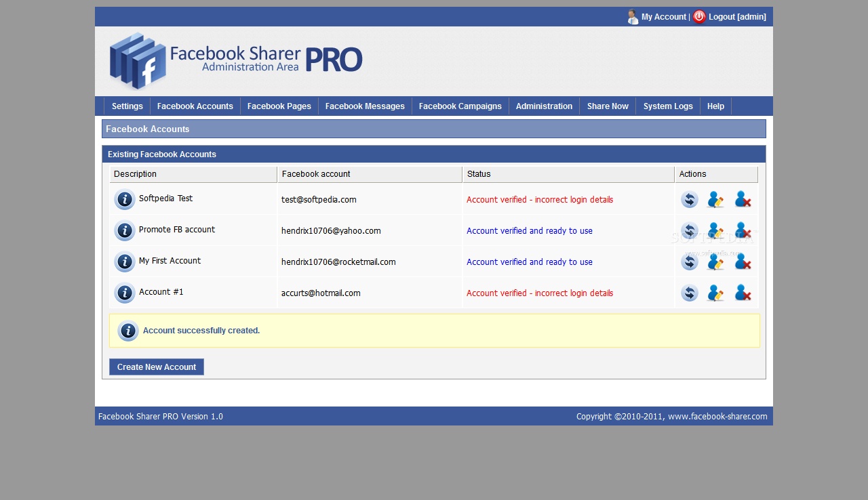This screenshot has width=868, height=500.
Task: Click incorrect login status for Softpedia Test
Action: click(540, 200)
